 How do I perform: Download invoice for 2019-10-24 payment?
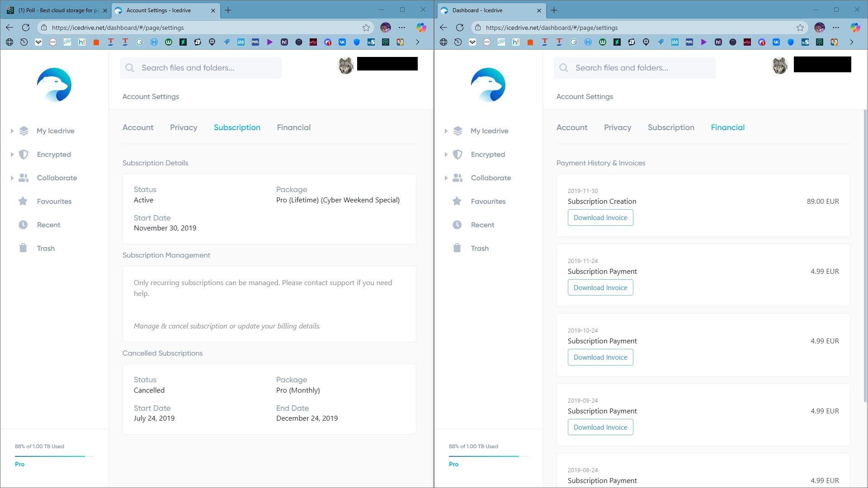click(x=600, y=357)
